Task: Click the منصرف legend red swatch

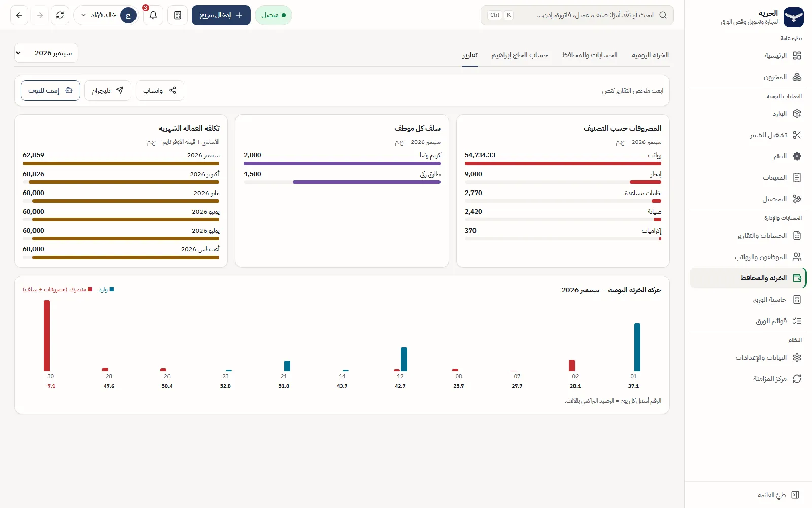Action: point(90,289)
